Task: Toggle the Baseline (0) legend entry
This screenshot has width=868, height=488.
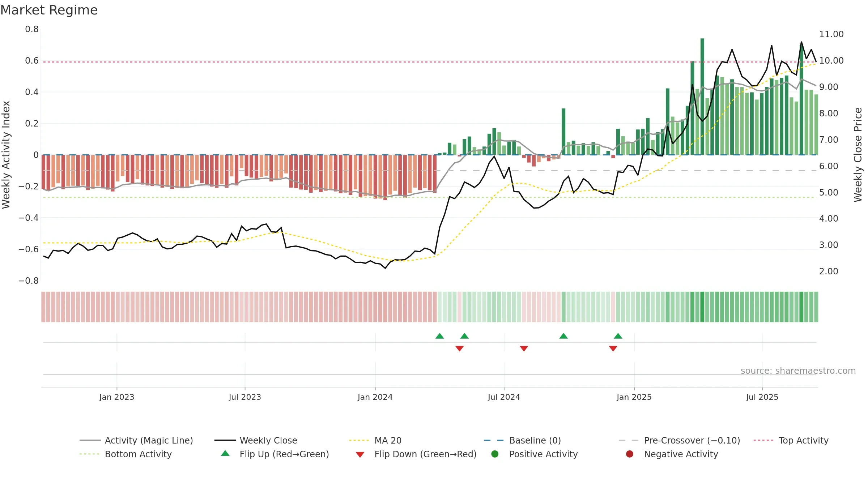Action: (x=522, y=440)
